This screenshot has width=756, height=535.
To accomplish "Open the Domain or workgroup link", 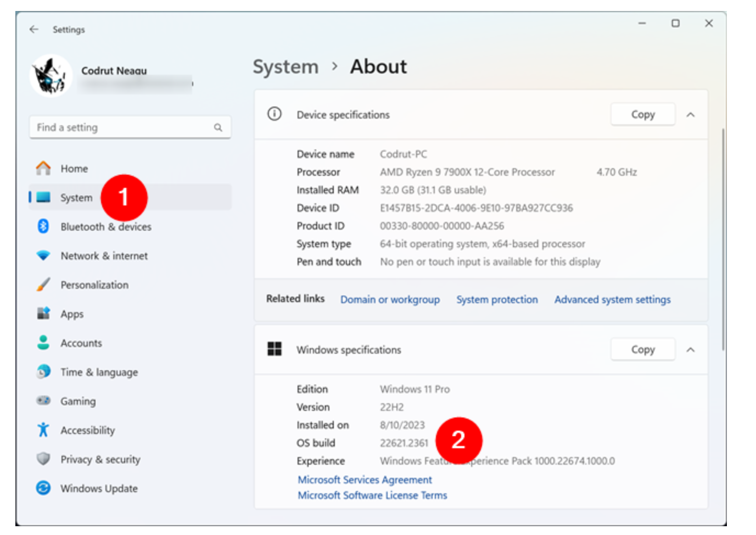I will [x=390, y=299].
